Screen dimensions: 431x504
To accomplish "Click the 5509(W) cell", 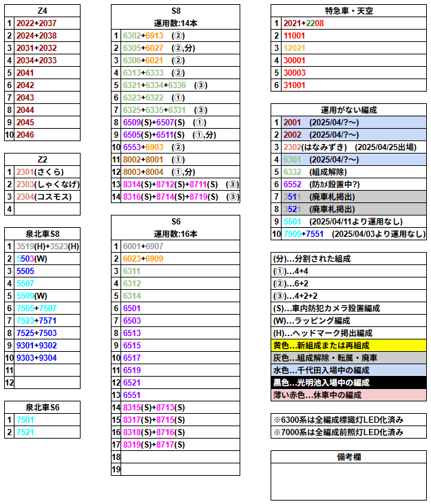I will tap(47, 295).
